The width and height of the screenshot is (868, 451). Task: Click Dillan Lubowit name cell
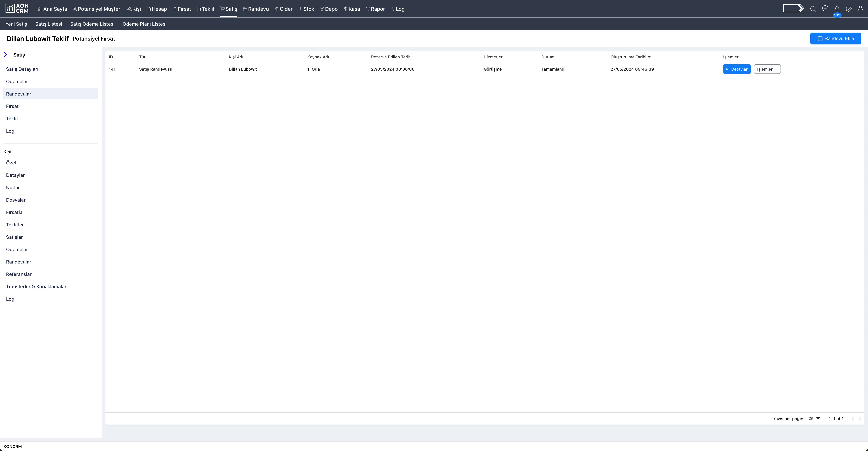click(243, 69)
